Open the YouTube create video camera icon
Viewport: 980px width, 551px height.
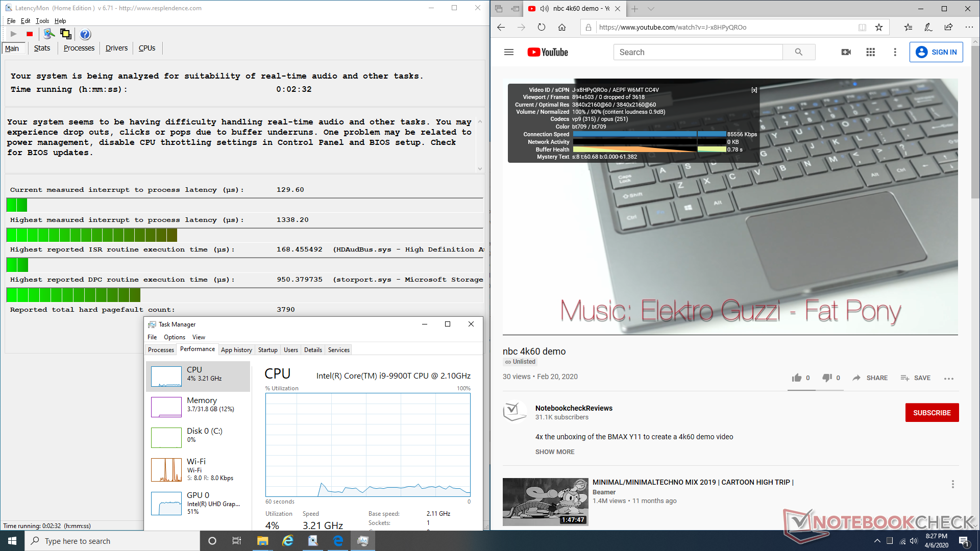coord(846,52)
